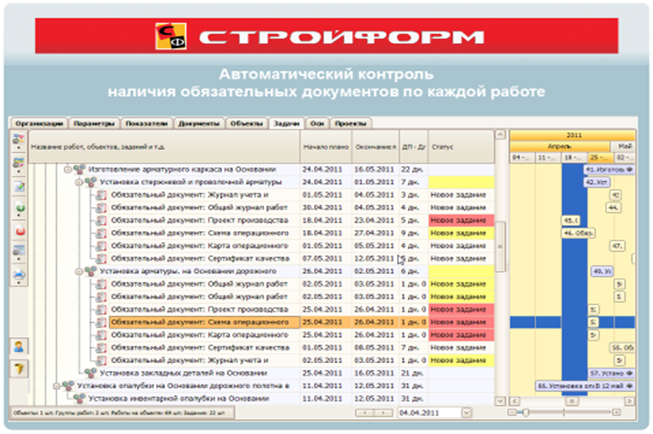Click the Статус column header
This screenshot has width=653, height=434.
pos(461,147)
